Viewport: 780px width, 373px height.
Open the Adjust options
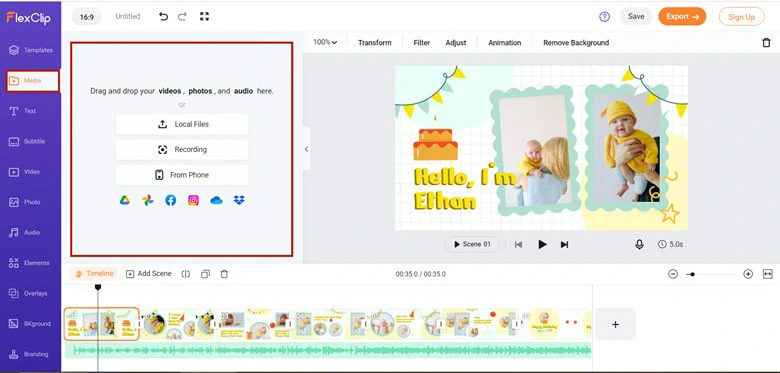pos(456,43)
